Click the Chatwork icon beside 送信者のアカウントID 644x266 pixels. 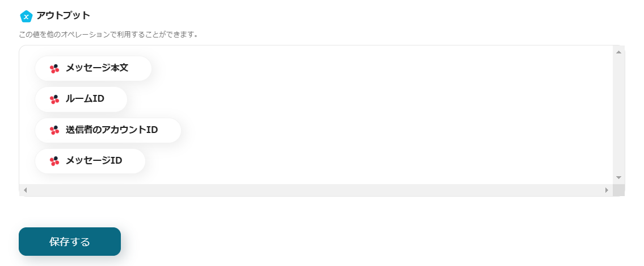coord(54,130)
